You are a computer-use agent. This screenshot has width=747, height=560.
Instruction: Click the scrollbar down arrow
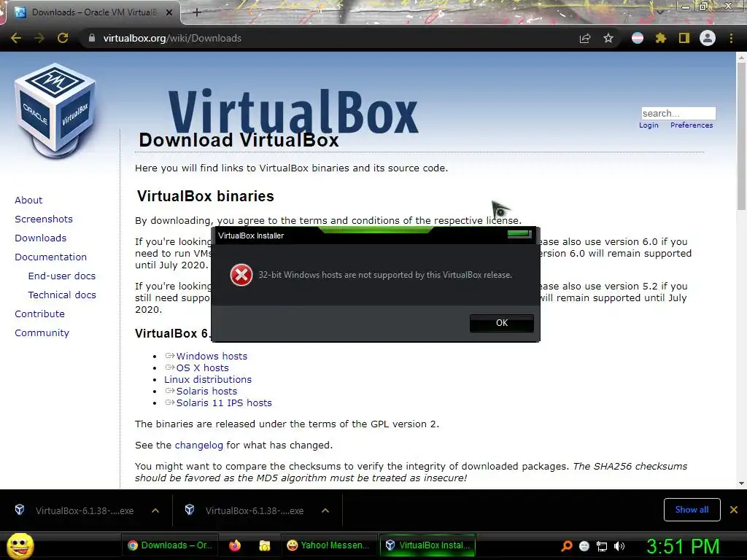[x=741, y=483]
